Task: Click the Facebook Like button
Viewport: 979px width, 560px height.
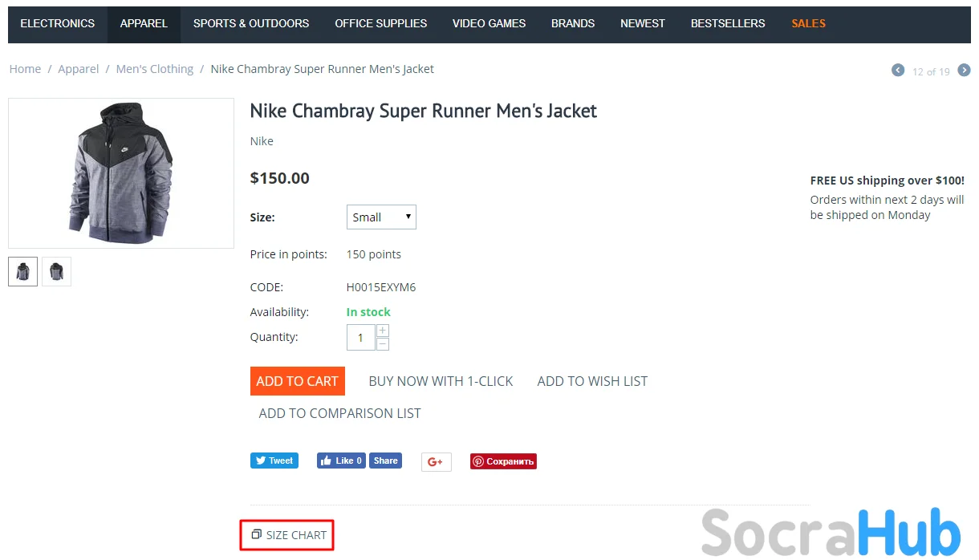Action: tap(342, 461)
